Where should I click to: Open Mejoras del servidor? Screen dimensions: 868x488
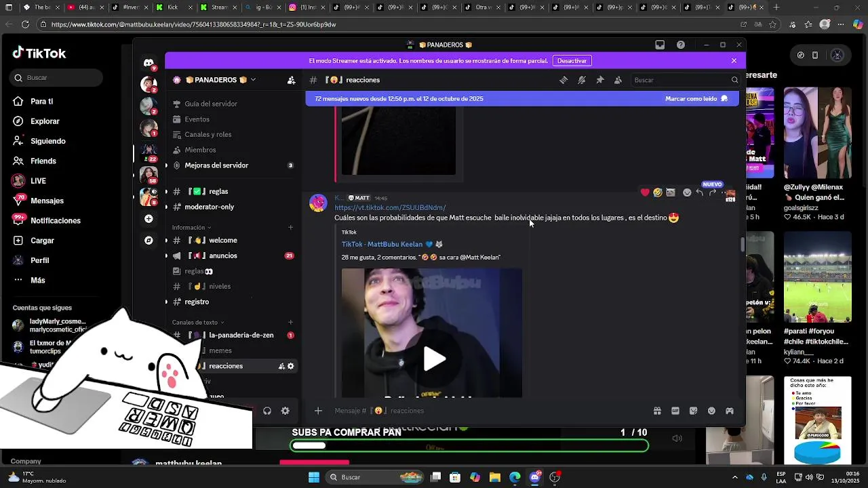click(x=231, y=165)
